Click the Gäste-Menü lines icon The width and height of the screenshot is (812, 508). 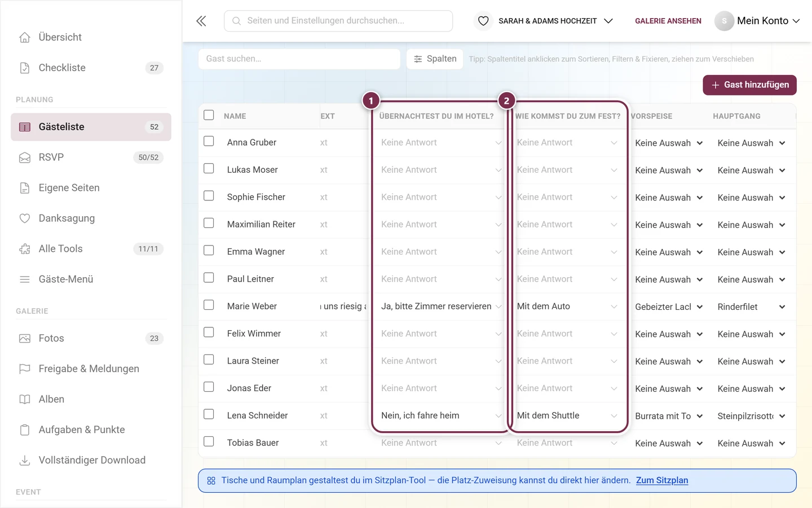point(25,279)
